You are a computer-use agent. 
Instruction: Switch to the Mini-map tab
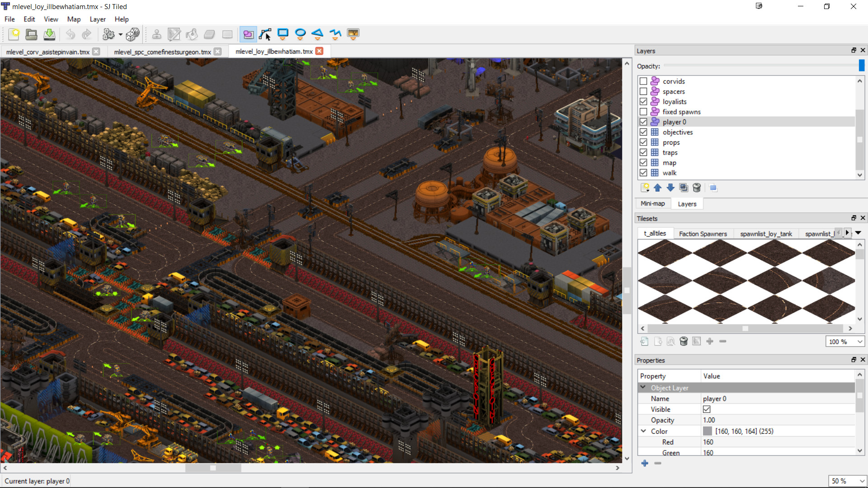(652, 204)
